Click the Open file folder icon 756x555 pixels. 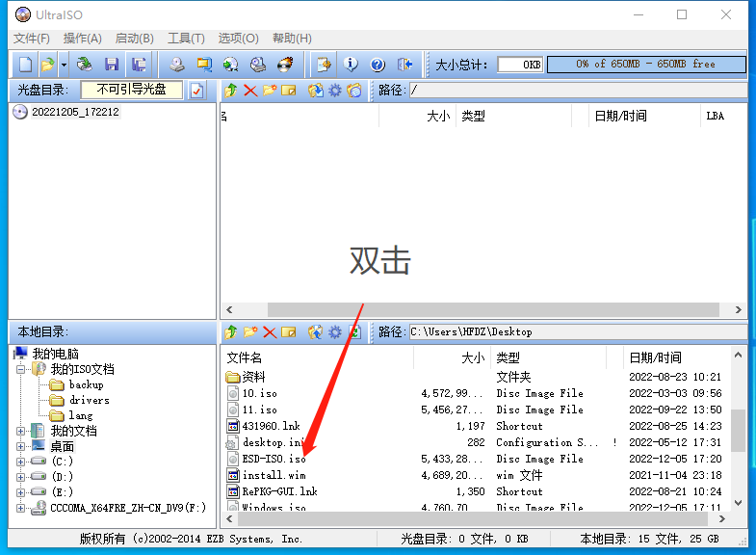(47, 65)
